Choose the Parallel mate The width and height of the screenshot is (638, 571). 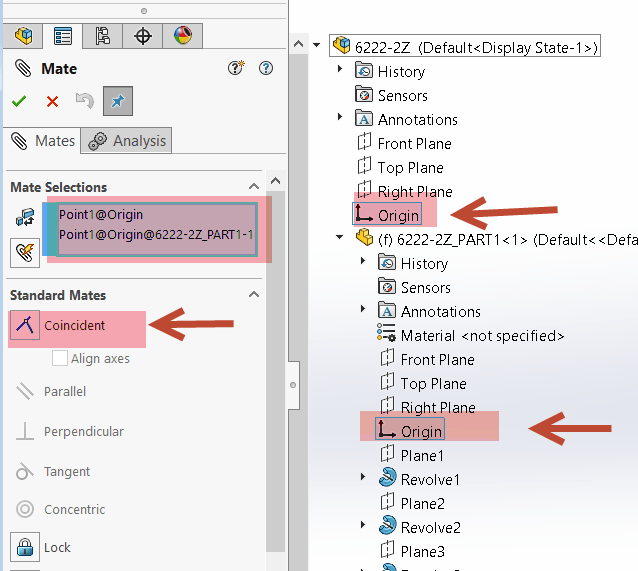(51, 392)
